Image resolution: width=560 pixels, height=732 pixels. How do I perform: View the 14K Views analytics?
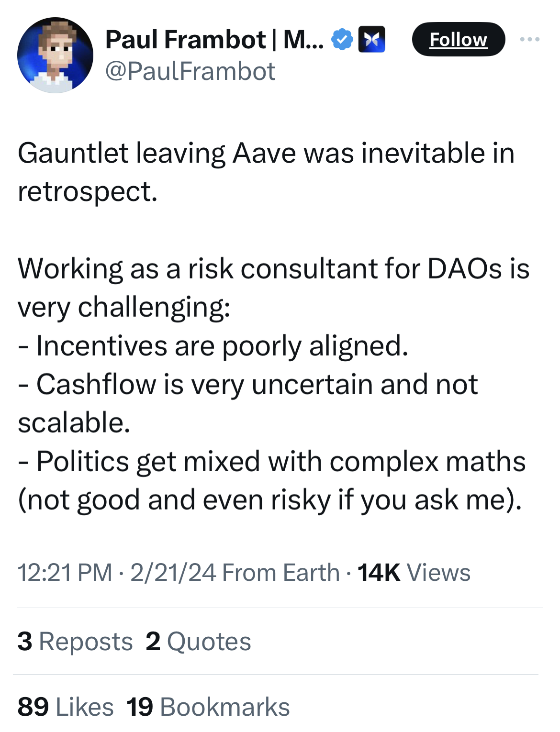point(414,573)
